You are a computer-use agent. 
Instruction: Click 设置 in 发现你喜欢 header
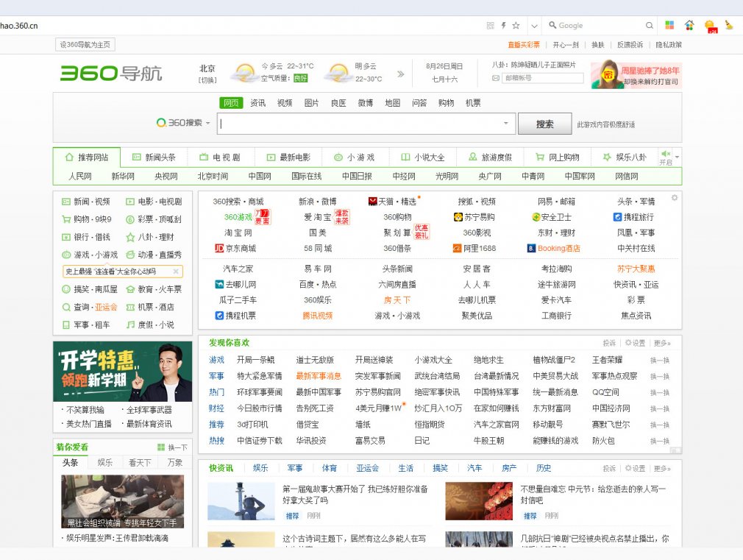click(x=635, y=343)
